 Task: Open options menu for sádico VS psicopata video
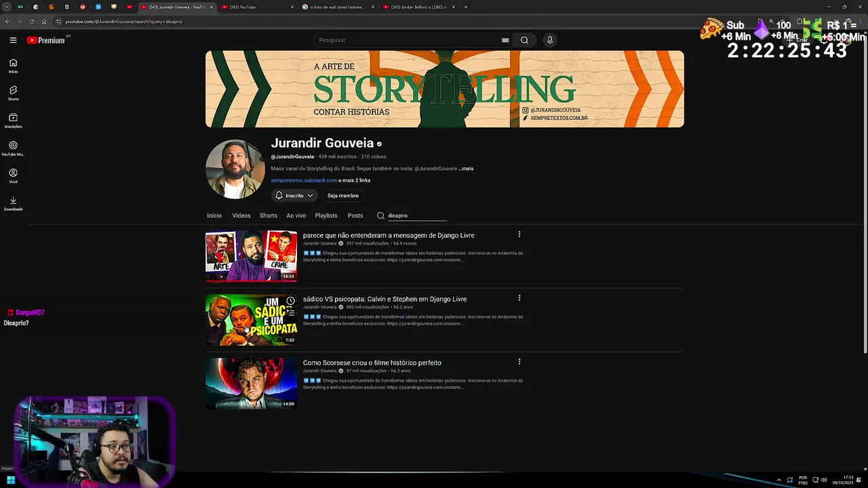[519, 298]
